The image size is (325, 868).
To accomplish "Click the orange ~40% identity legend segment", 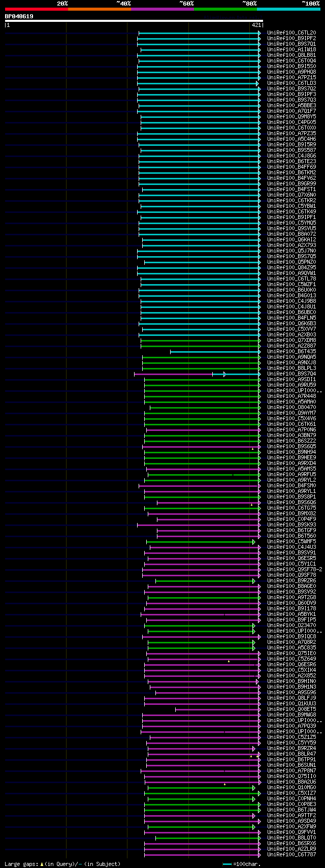I will 100,9.
